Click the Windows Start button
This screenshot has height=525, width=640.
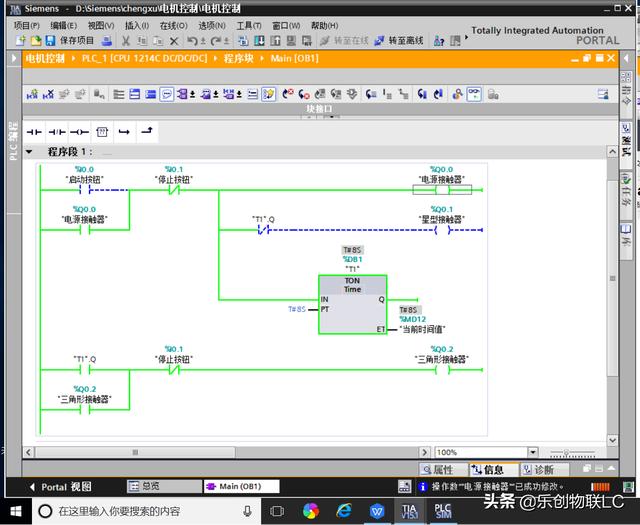click(16, 511)
